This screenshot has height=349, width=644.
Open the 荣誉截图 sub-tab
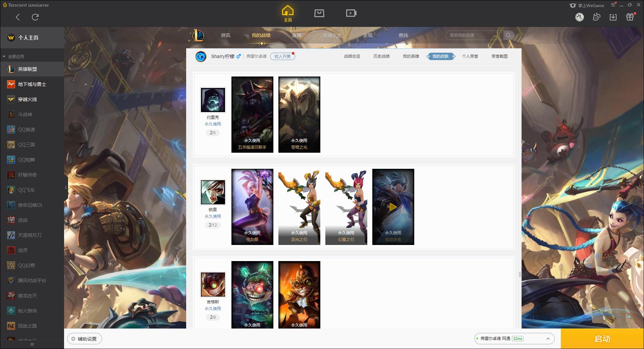point(499,56)
